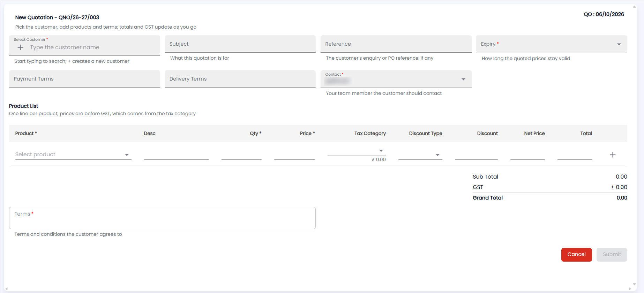644x293 pixels.
Task: Click the "Product *" column header
Action: (26, 134)
